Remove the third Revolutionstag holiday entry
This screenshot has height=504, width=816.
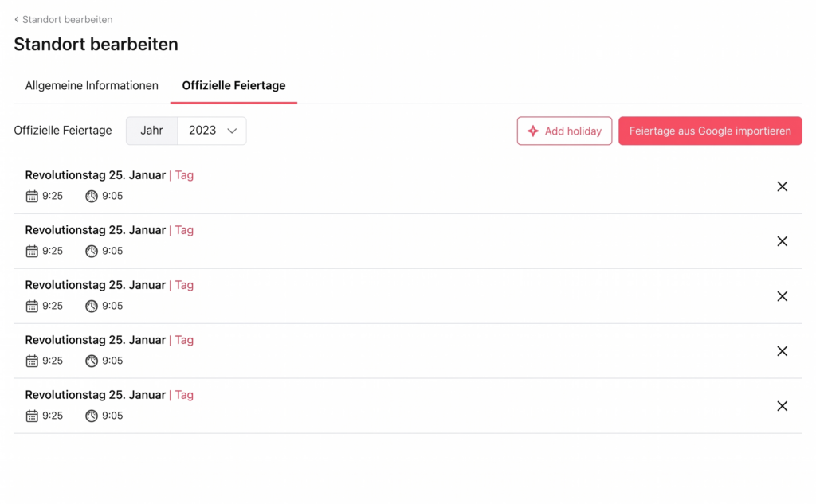tap(782, 296)
